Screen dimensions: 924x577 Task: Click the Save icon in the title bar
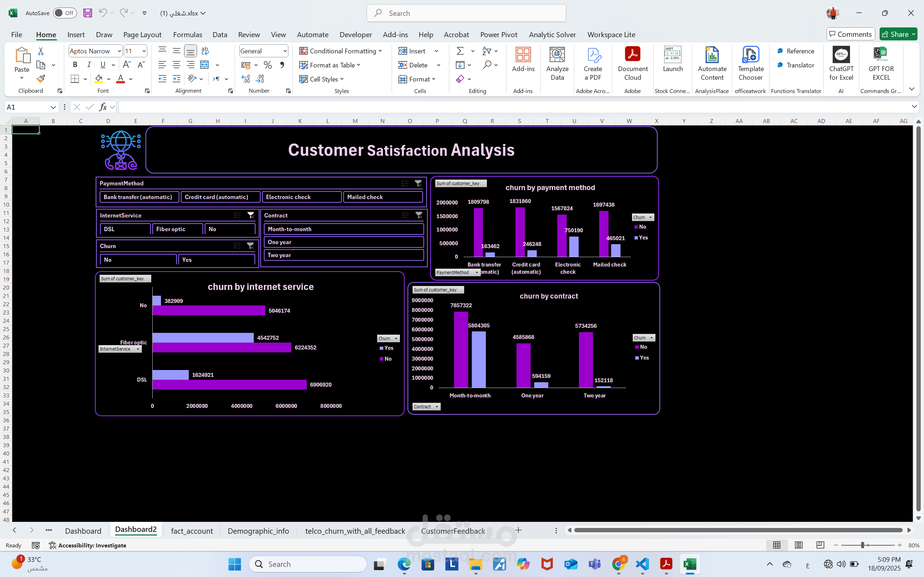[87, 13]
